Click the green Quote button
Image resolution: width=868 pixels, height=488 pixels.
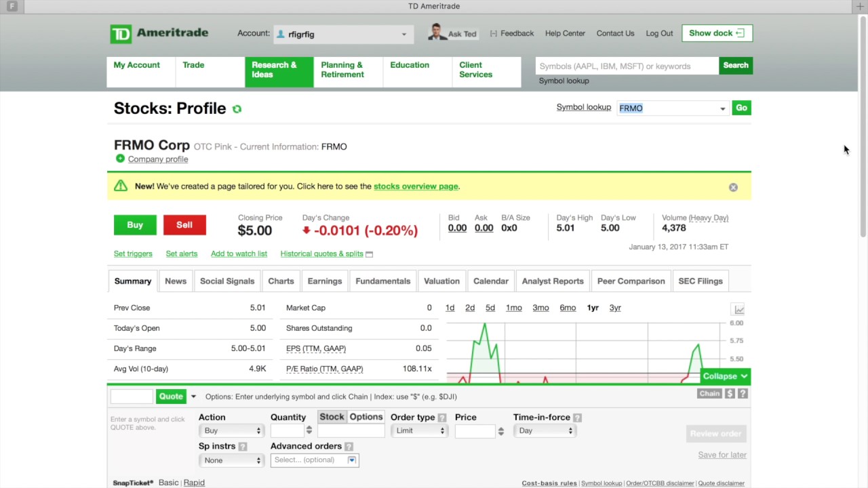[171, 396]
